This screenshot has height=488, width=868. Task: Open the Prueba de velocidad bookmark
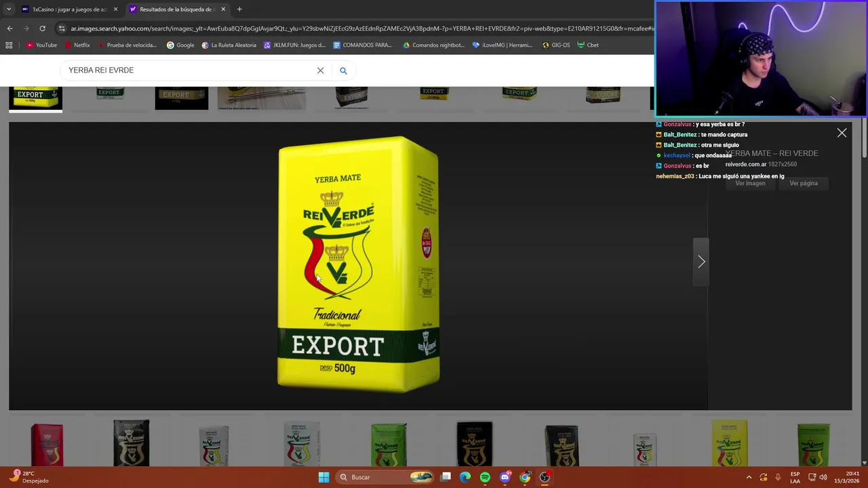point(127,45)
